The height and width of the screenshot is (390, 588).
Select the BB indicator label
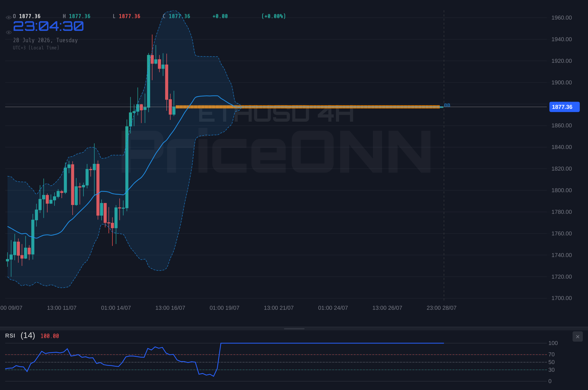[x=447, y=105]
